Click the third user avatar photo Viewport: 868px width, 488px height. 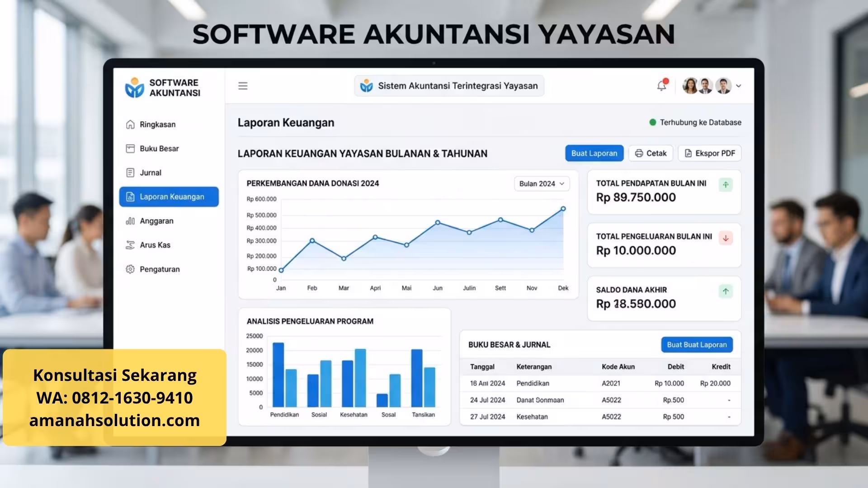pos(723,85)
